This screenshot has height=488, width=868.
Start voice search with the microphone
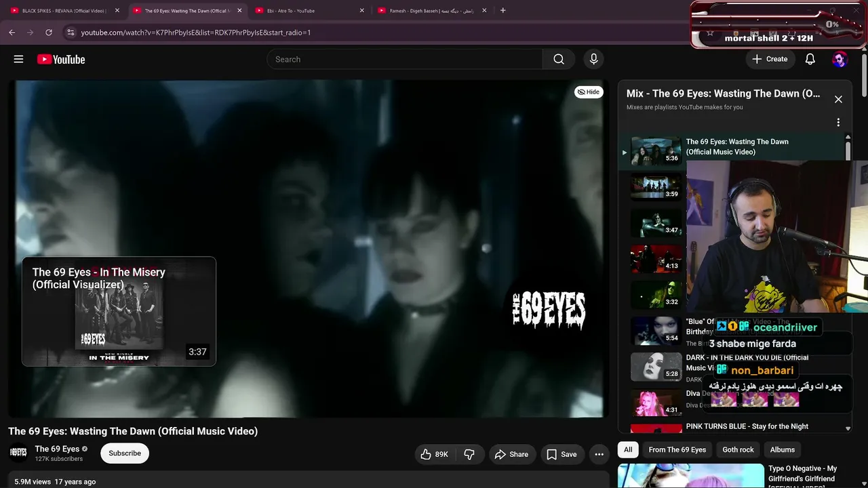point(593,60)
